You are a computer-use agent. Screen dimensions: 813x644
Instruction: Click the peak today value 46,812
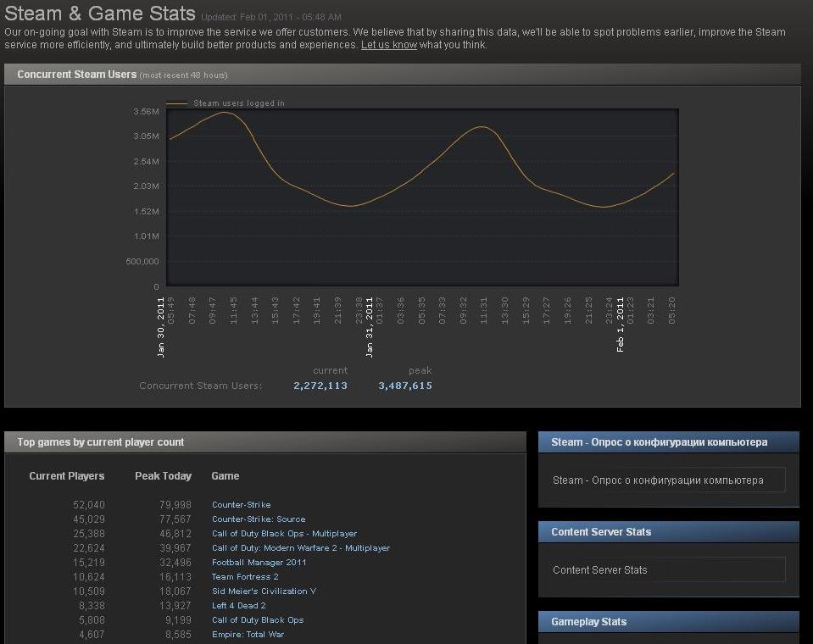pyautogui.click(x=175, y=534)
